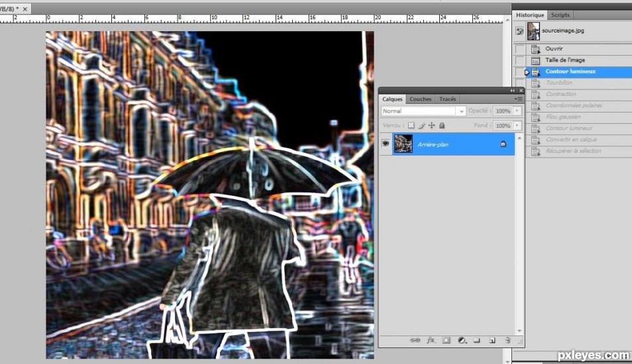This screenshot has height=364, width=632.
Task: Open the Fond slider arrow
Action: point(517,126)
